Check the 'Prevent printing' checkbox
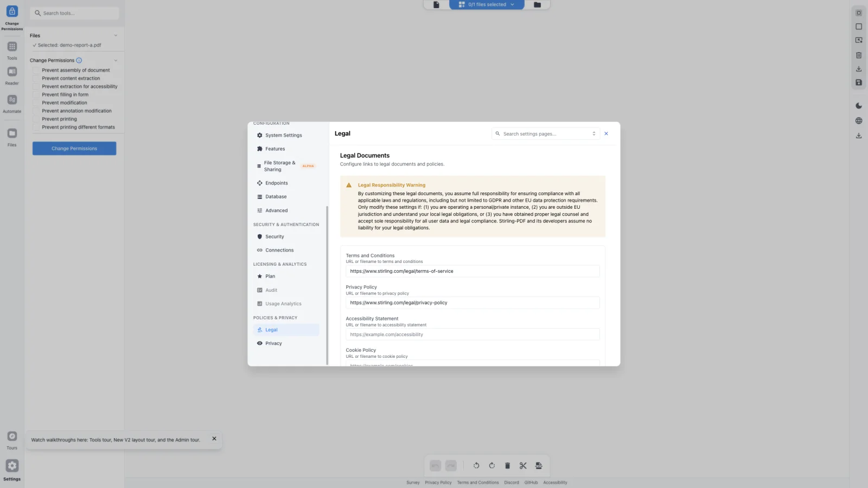This screenshot has height=488, width=868. tap(36, 119)
